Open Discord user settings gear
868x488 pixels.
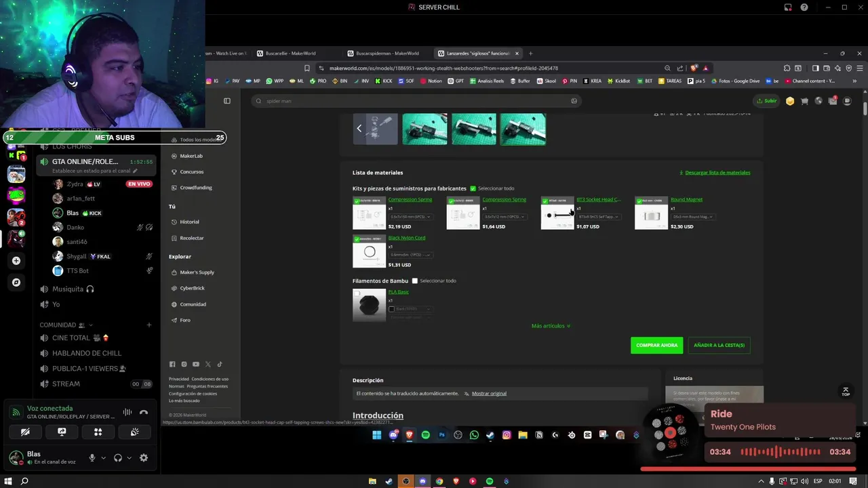coord(144,457)
